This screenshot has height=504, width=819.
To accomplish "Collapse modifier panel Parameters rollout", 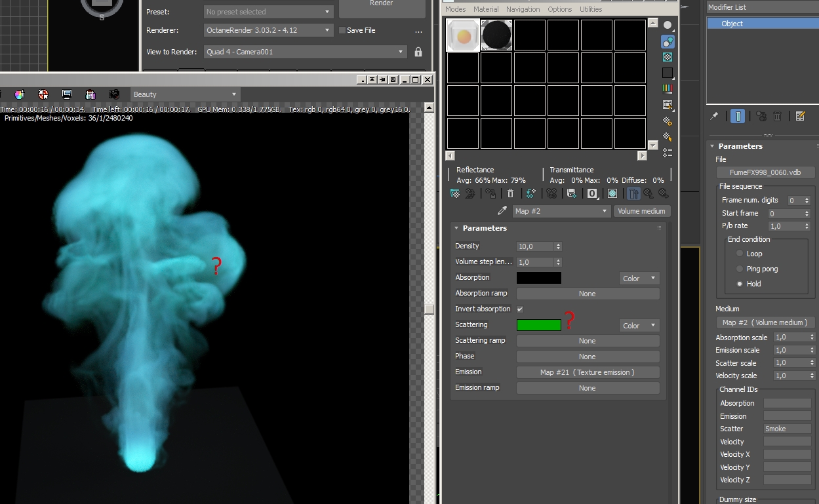I will (740, 146).
